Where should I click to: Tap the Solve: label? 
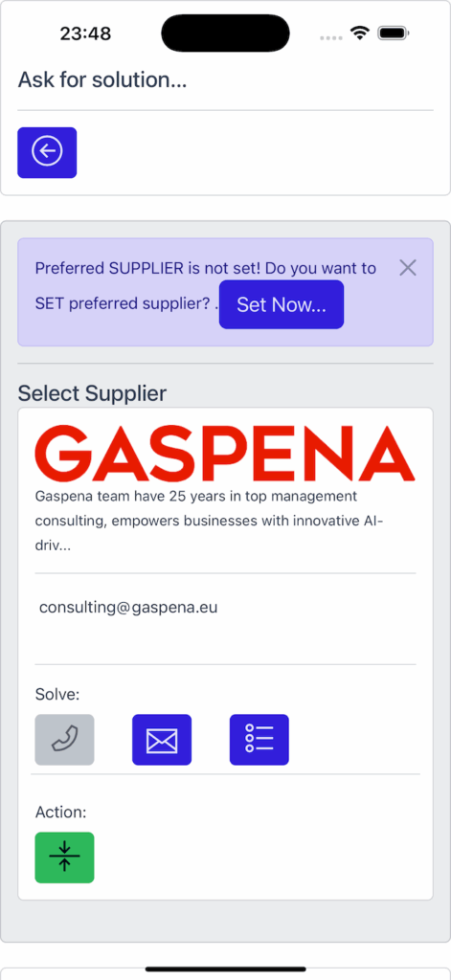point(57,695)
